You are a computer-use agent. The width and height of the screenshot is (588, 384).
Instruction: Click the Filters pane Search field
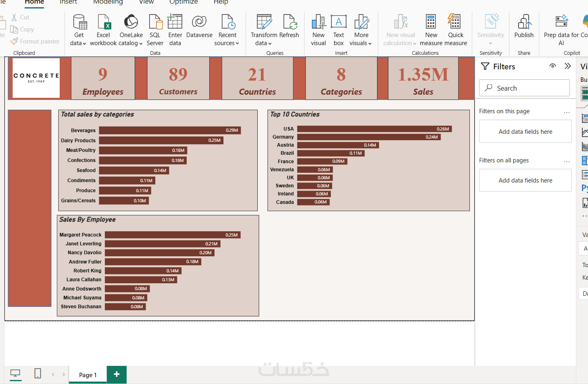click(x=524, y=88)
